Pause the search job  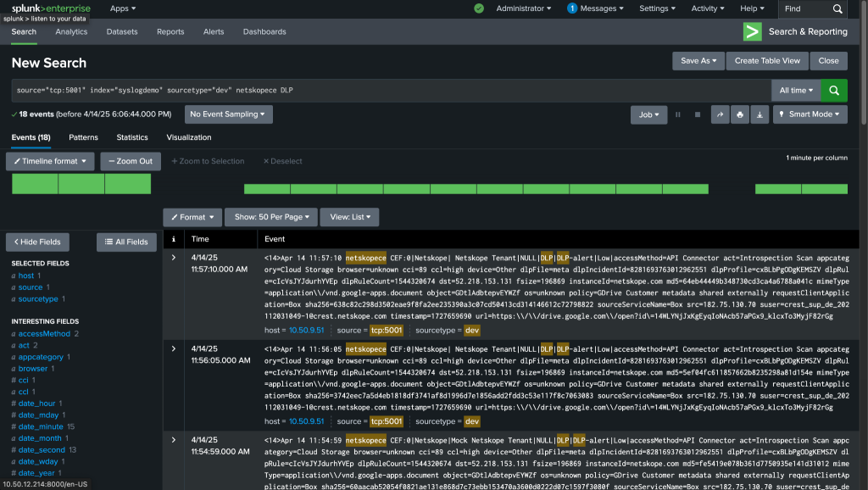tap(677, 114)
